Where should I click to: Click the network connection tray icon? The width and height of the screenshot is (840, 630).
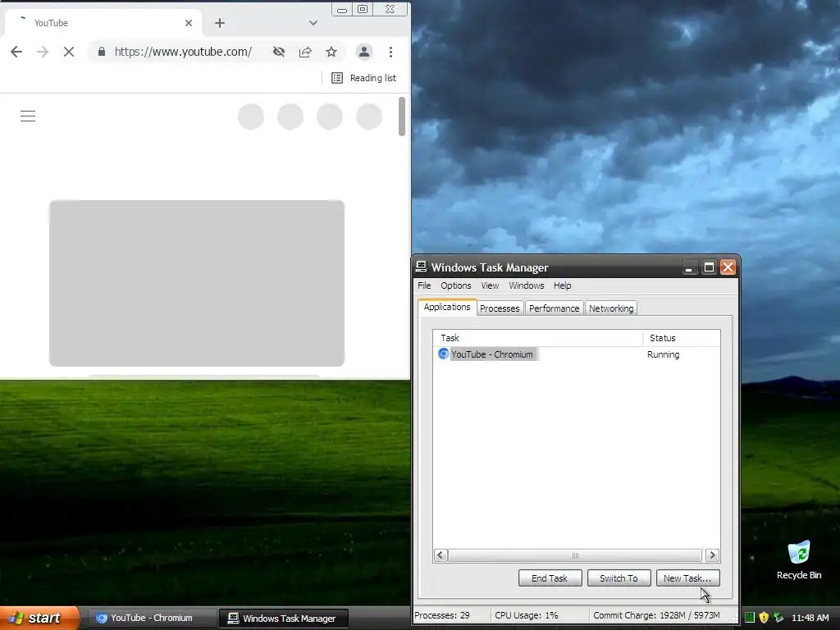click(778, 618)
